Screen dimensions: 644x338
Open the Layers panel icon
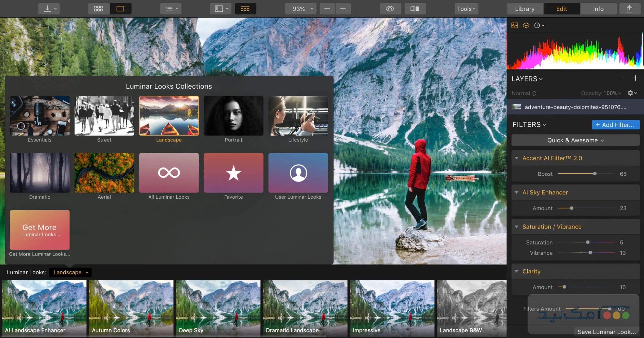click(526, 25)
